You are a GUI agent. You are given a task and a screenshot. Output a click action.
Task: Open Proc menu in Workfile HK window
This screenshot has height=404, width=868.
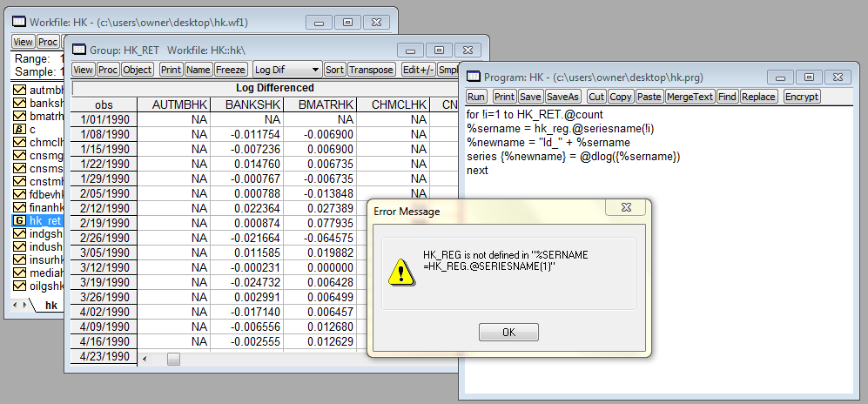point(48,42)
